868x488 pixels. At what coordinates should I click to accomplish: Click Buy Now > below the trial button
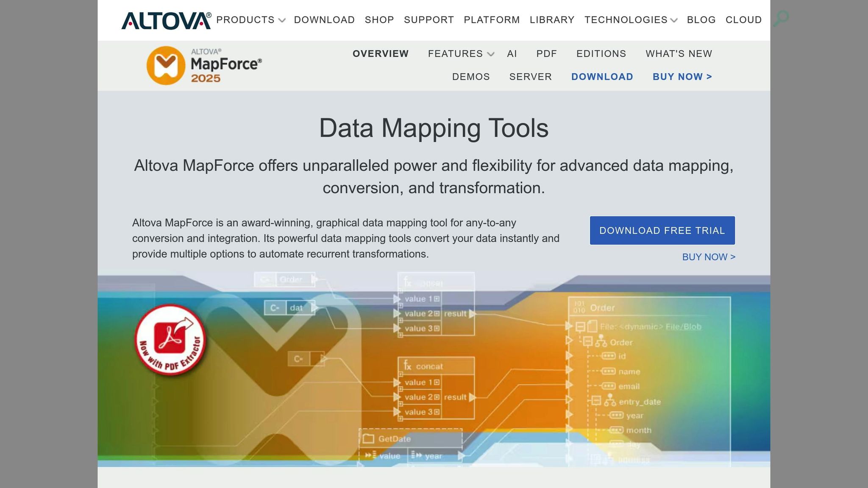point(709,257)
